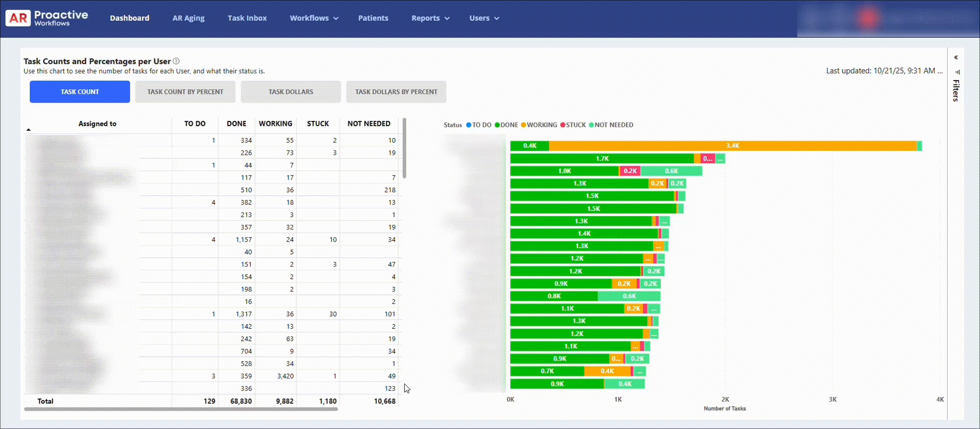Click the STUCK red legend dot
Viewport: 980px width, 429px height.
point(563,125)
